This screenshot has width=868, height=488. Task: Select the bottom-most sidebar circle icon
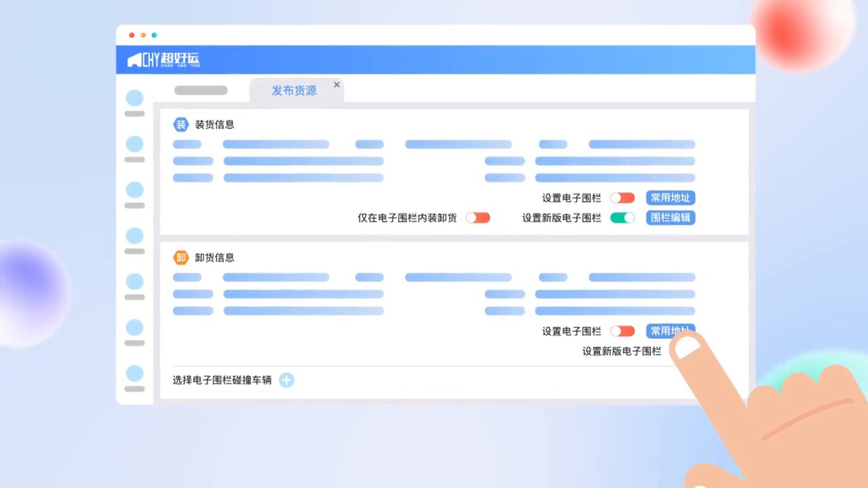[x=135, y=373]
